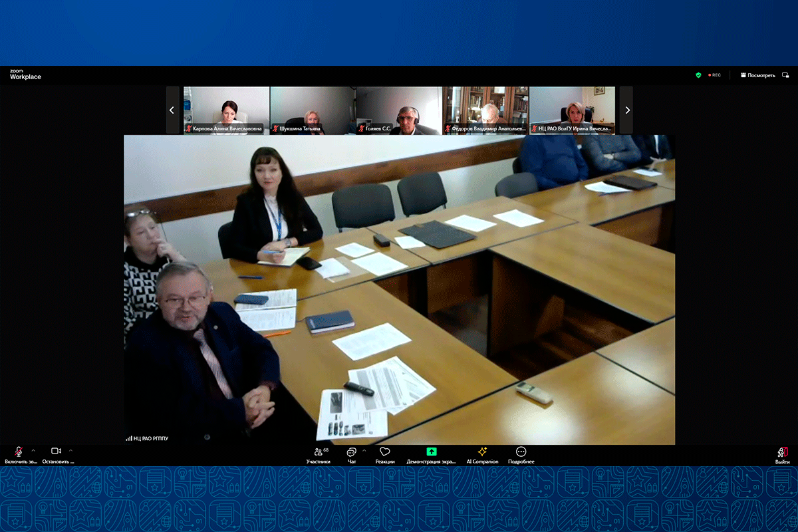This screenshot has height=532, width=798.
Task: Select Карпова Алина Вячеславовна video thumbnail
Action: [x=227, y=110]
